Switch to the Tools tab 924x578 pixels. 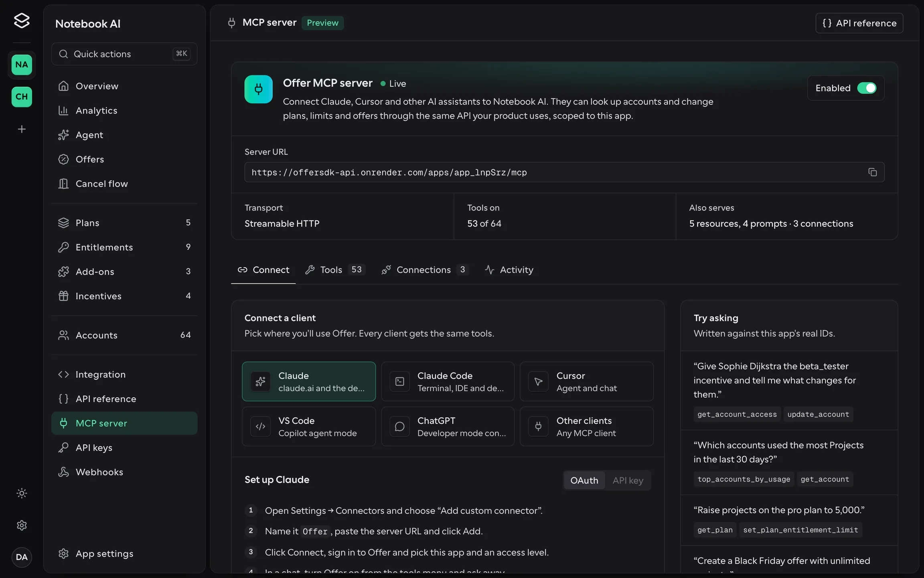click(x=335, y=270)
